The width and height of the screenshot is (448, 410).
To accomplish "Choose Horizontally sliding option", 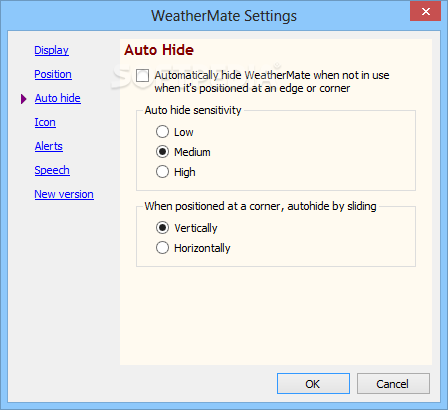I will pyautogui.click(x=162, y=248).
